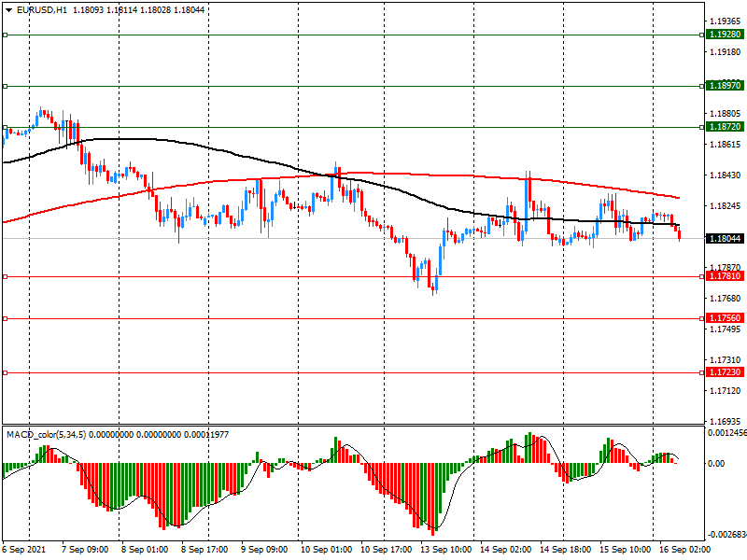The height and width of the screenshot is (560, 747).
Task: Click the MACD scale 0.00 value
Action: 716,463
